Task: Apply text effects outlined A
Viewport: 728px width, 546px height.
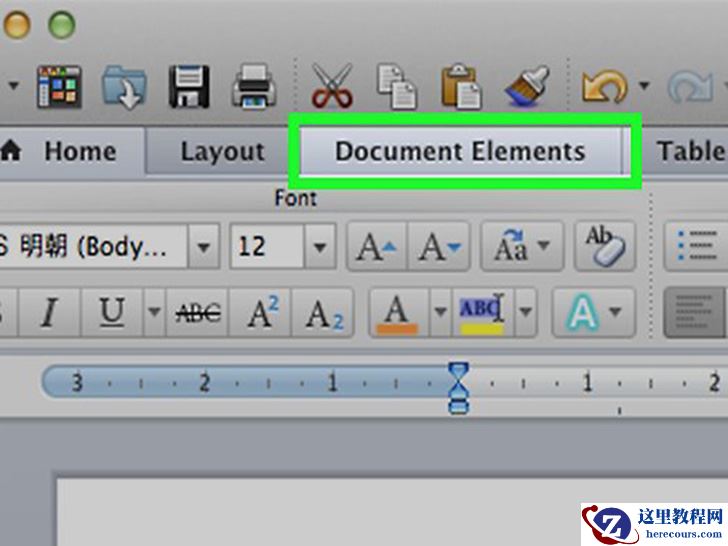Action: pos(583,312)
